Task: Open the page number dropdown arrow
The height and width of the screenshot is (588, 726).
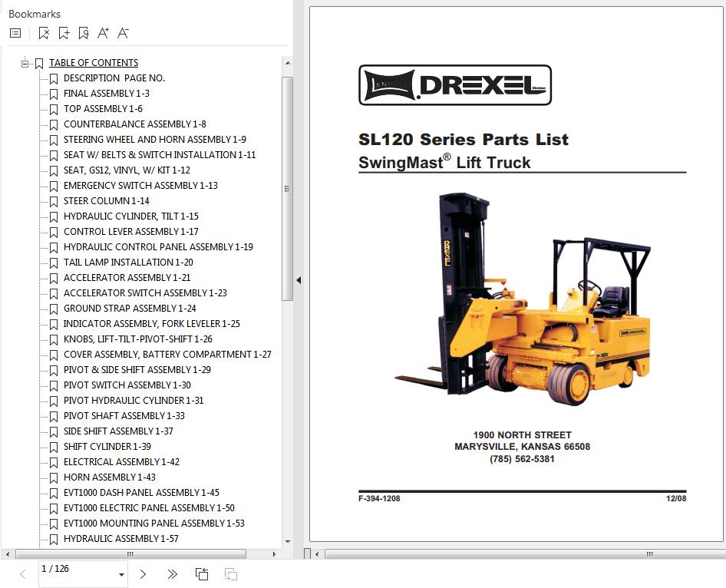Action: pos(121,575)
